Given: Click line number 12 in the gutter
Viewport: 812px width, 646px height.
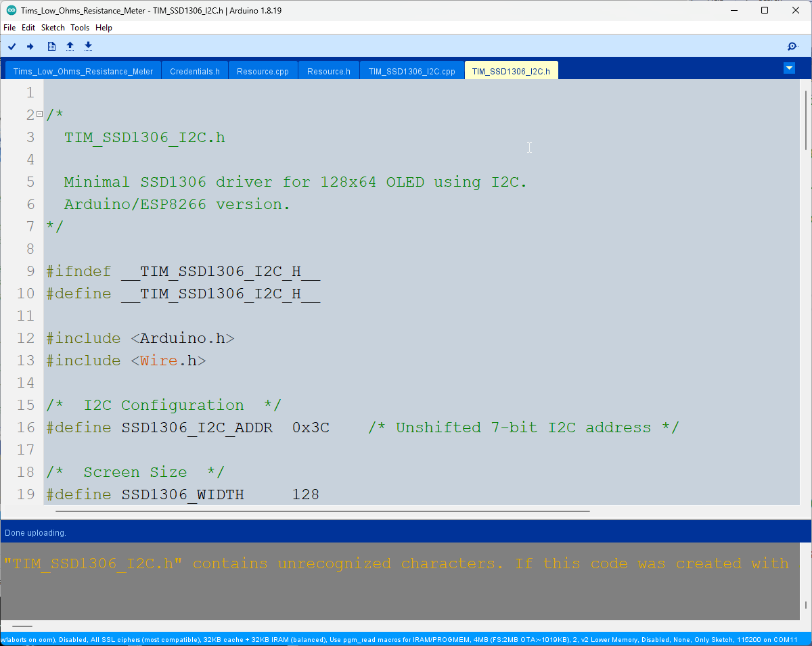Looking at the screenshot, I should 26,338.
